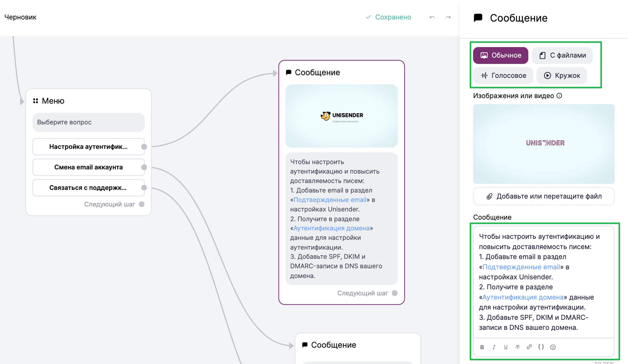Apply bold formatting in message editor
The image size is (628, 364).
[482, 347]
